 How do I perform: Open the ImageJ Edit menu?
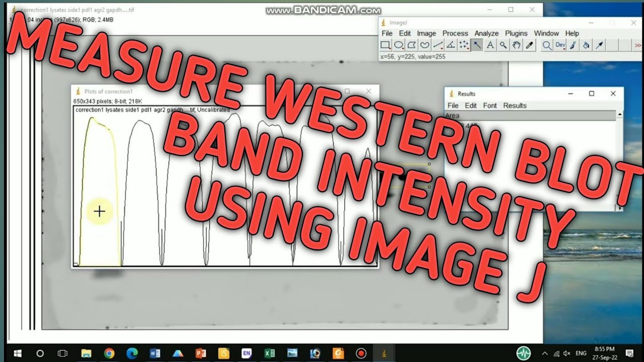point(405,33)
